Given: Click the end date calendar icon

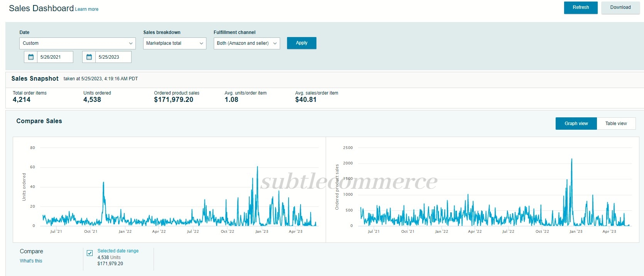Looking at the screenshot, I should [89, 57].
